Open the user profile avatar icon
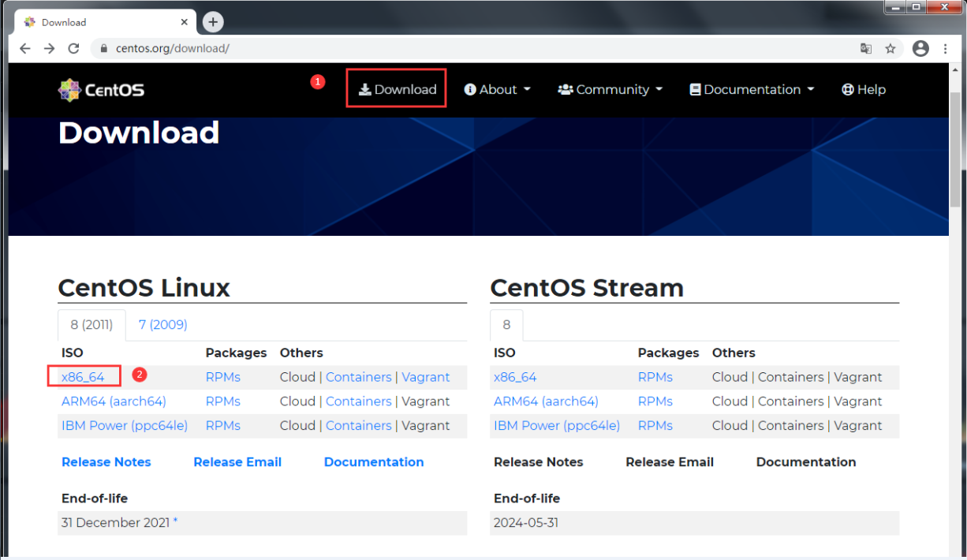This screenshot has width=967, height=560. [x=920, y=49]
